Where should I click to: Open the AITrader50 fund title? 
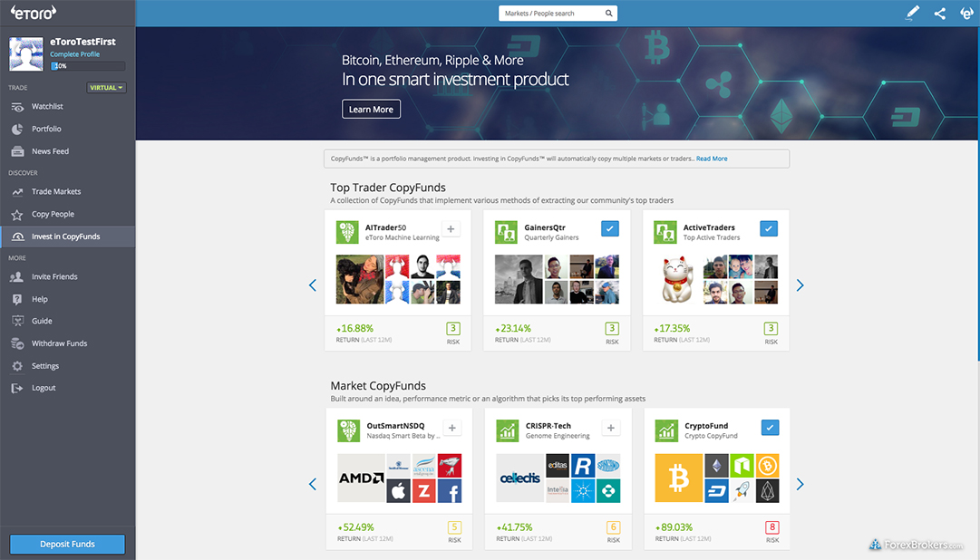[385, 228]
